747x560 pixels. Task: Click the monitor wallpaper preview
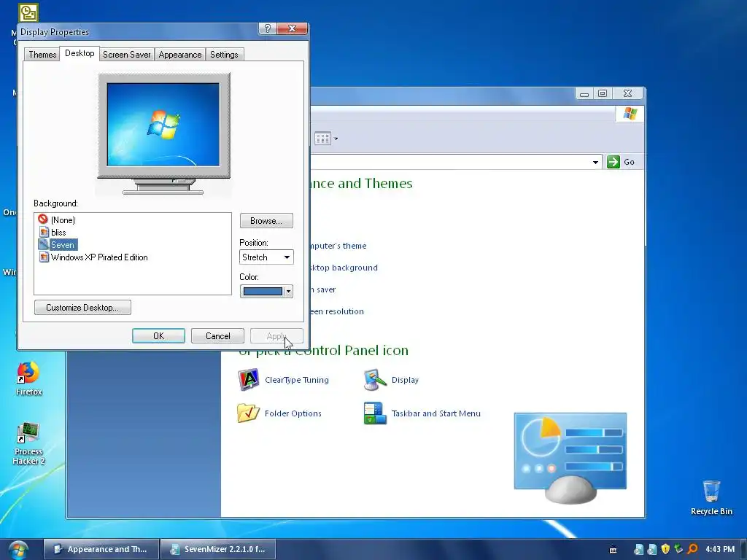coord(163,124)
